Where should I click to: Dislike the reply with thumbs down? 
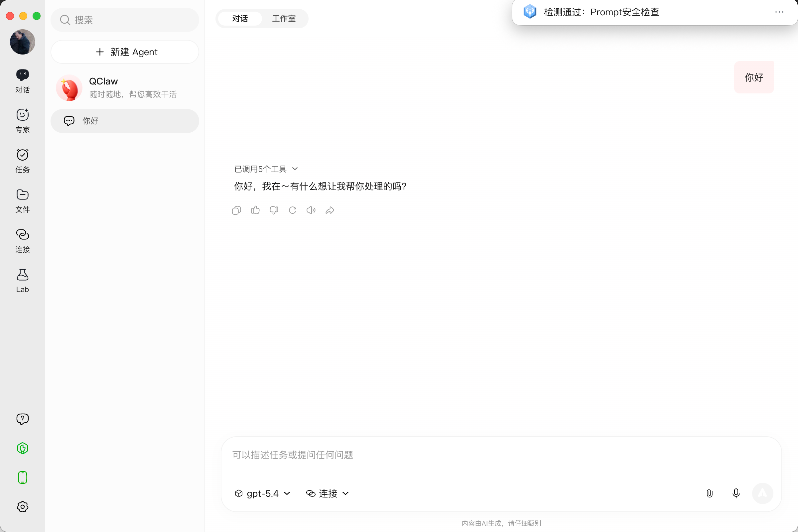point(274,210)
